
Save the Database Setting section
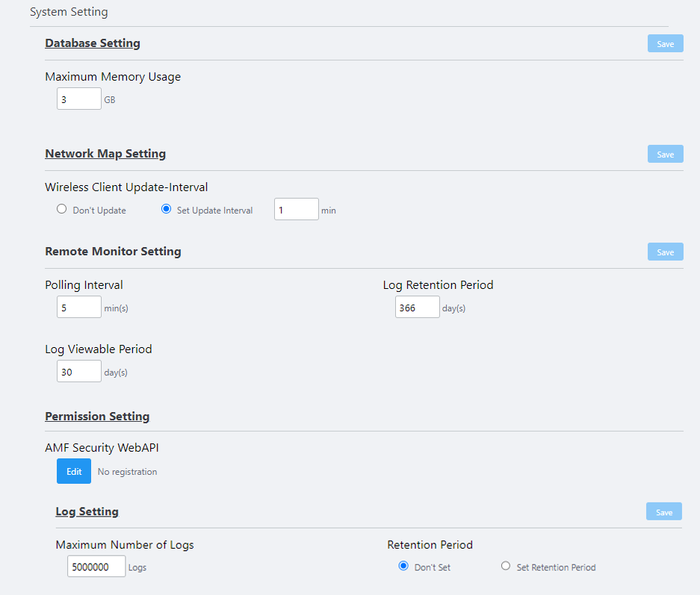tap(665, 44)
